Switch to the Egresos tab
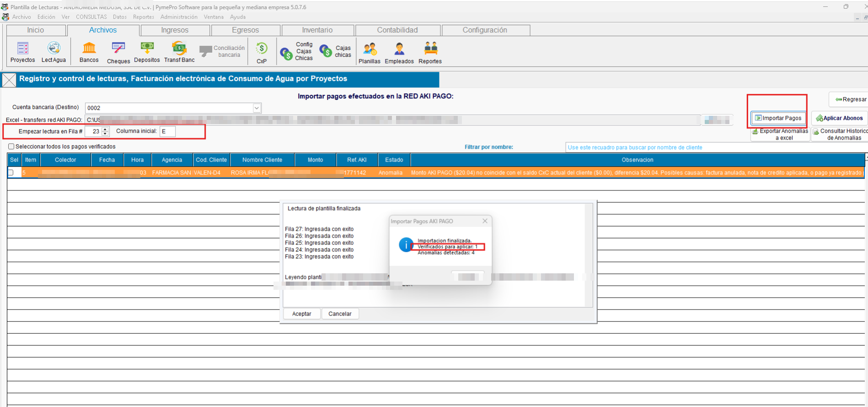868x407 pixels. pyautogui.click(x=246, y=30)
